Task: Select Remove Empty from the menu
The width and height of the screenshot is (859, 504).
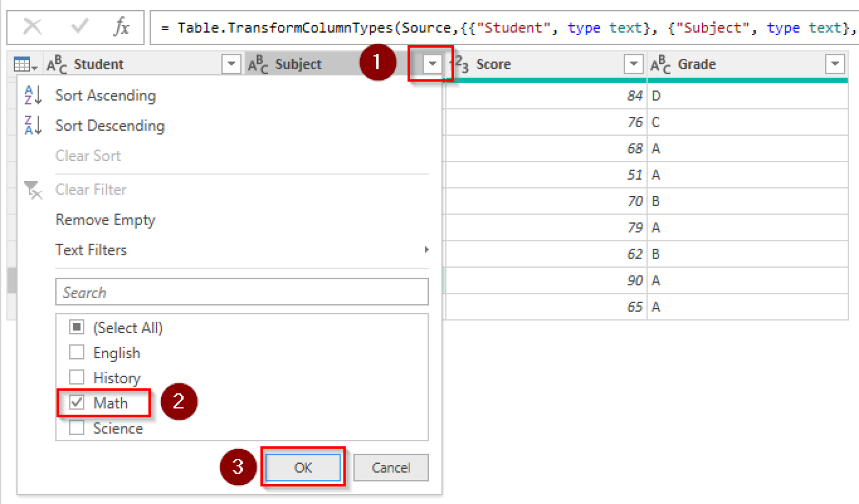Action: (x=105, y=220)
